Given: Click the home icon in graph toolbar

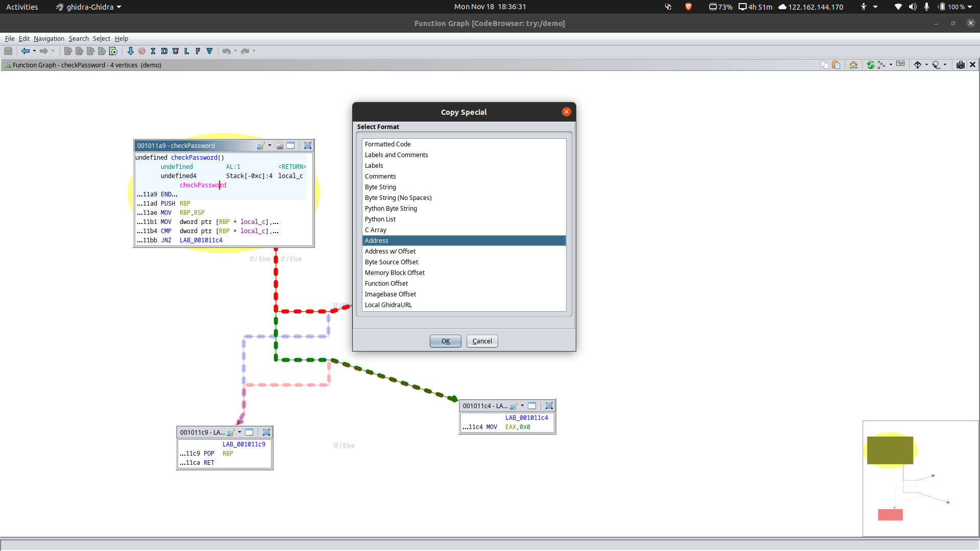Looking at the screenshot, I should click(x=853, y=65).
